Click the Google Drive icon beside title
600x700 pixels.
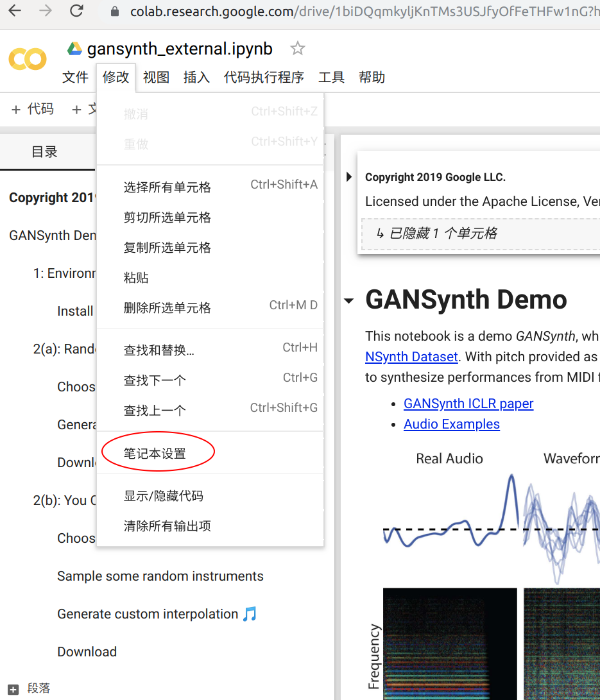75,49
